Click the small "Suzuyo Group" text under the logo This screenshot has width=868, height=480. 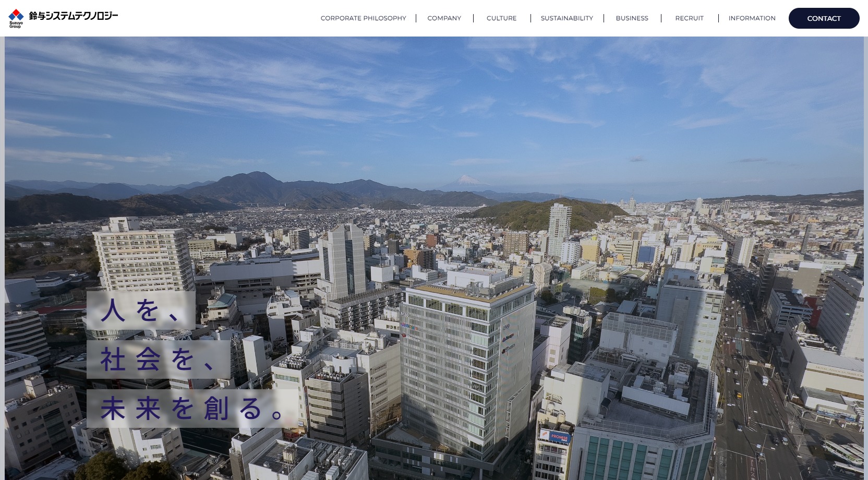pos(16,25)
